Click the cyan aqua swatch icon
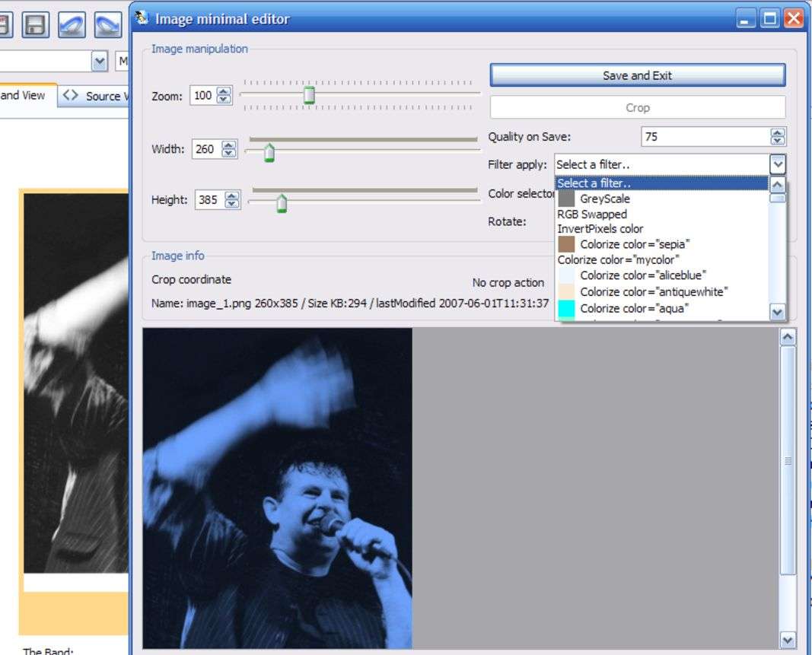 point(566,308)
